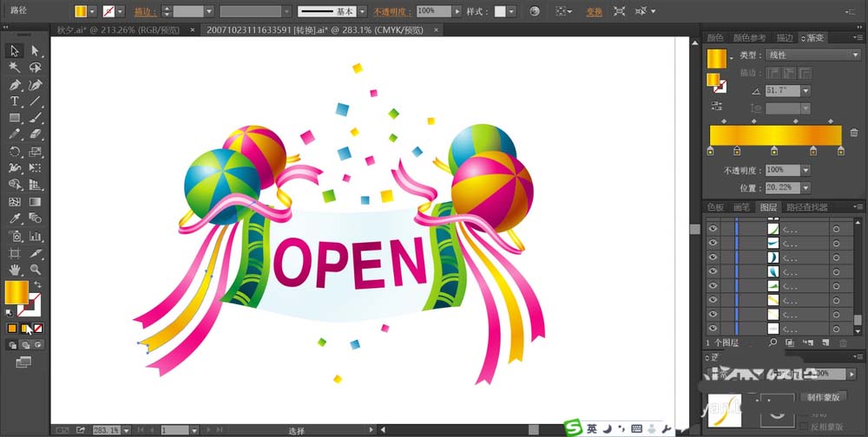Switch to the 颜色参考 panel tab

(x=750, y=37)
